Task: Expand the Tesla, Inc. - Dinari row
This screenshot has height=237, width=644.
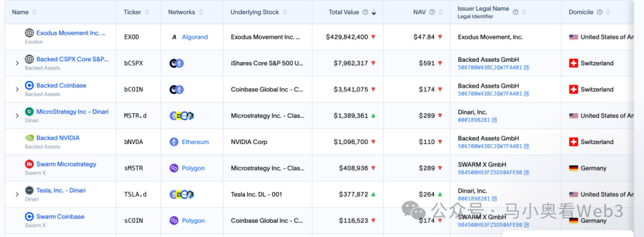Action: 17,194
